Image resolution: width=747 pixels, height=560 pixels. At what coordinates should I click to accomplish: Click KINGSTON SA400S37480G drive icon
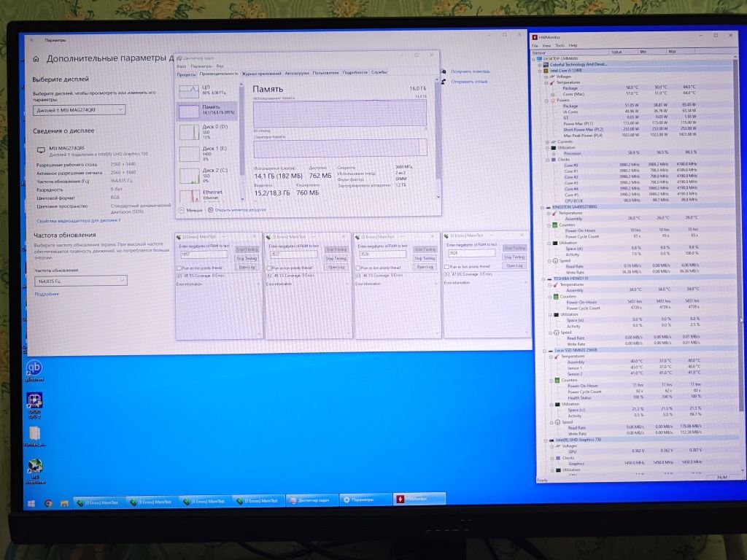click(549, 207)
